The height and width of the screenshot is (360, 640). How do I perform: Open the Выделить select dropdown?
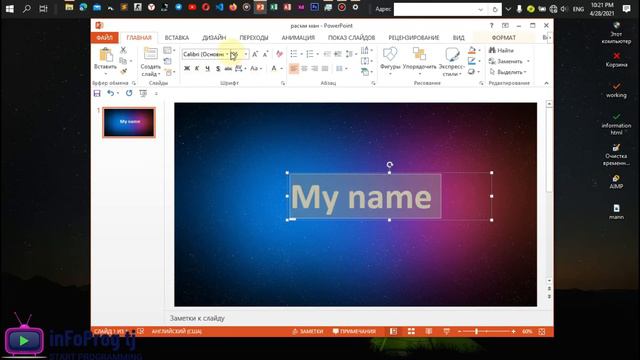click(509, 72)
